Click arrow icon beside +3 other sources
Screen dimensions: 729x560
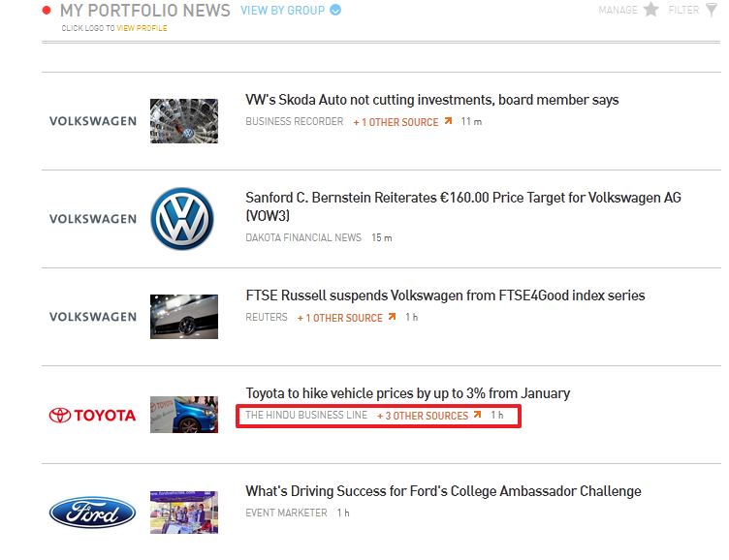click(x=478, y=414)
